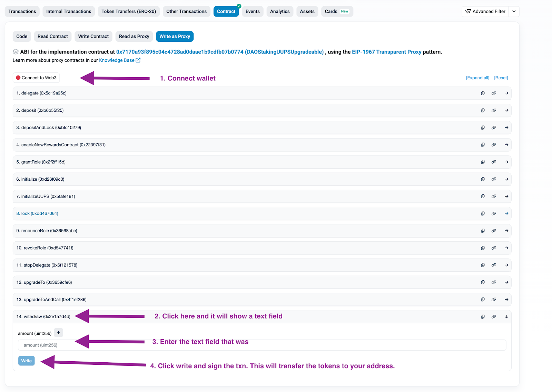The width and height of the screenshot is (552, 392).
Task: Open the Transactions tab
Action: tap(22, 11)
